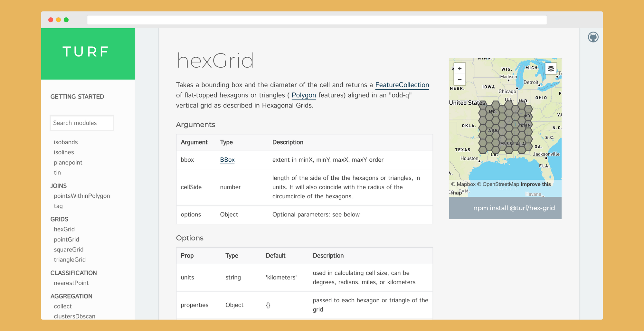
Task: Open the GitHub repository icon
Action: pos(593,37)
